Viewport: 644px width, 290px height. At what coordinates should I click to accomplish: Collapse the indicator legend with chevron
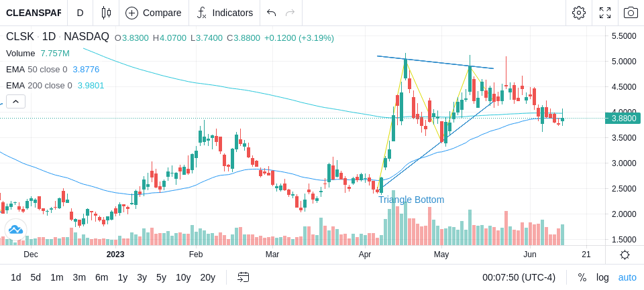click(15, 101)
